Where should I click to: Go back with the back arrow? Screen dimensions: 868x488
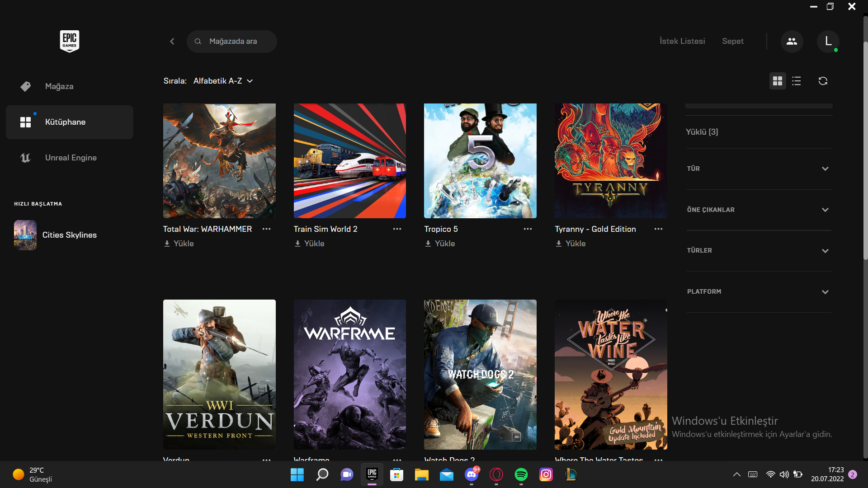172,41
